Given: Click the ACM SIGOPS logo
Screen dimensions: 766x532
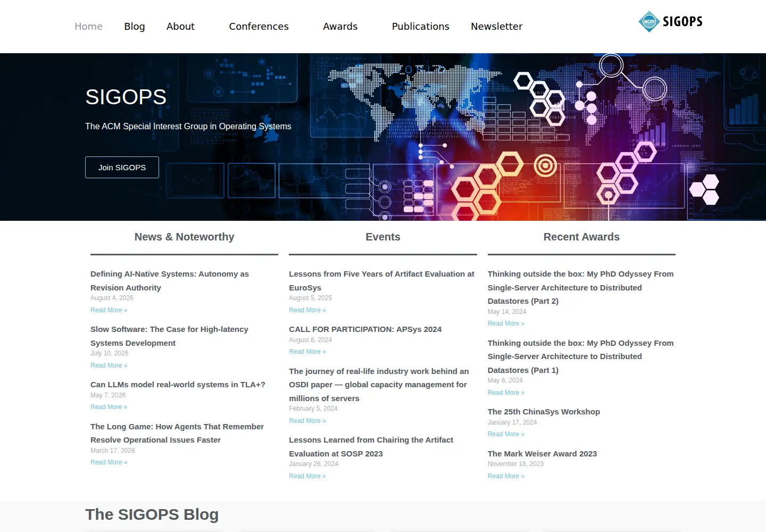Looking at the screenshot, I should coord(670,22).
